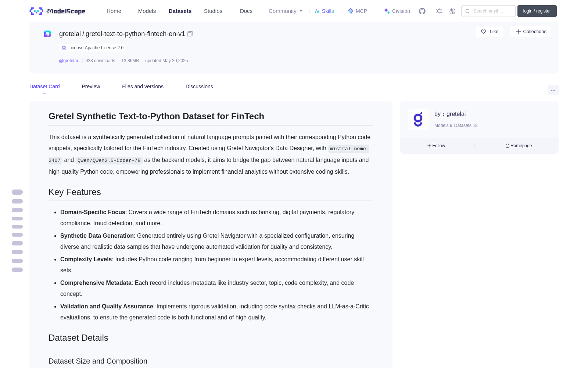The width and height of the screenshot is (588, 368).
Task: Open the gretelai organization avatar
Action: pos(418,119)
